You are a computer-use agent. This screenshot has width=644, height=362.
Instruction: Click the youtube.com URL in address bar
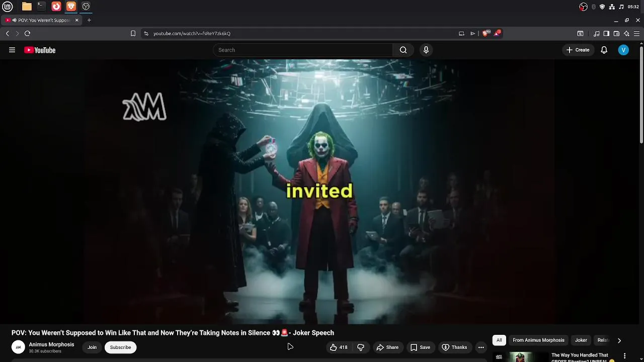(192, 34)
